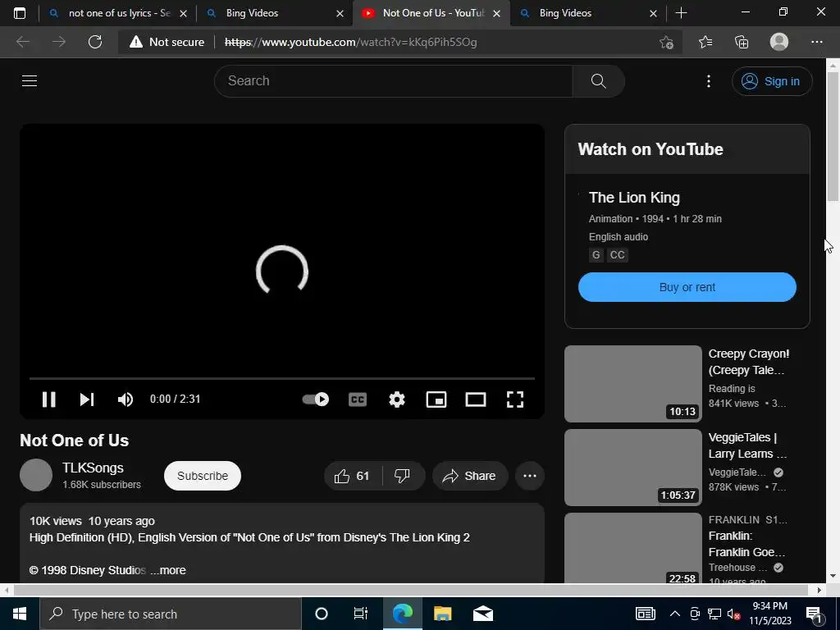The image size is (840, 630).
Task: Open more actions menu beside Share
Action: pyautogui.click(x=530, y=476)
